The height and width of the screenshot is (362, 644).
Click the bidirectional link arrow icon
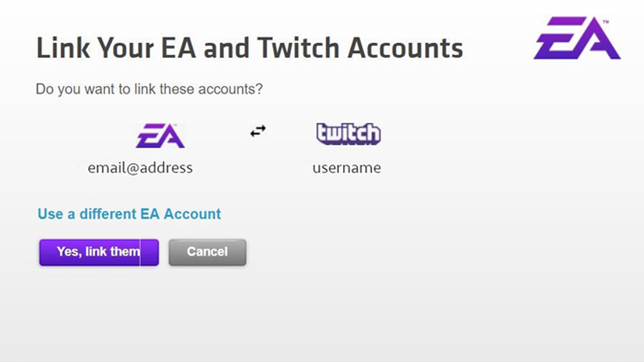[257, 131]
